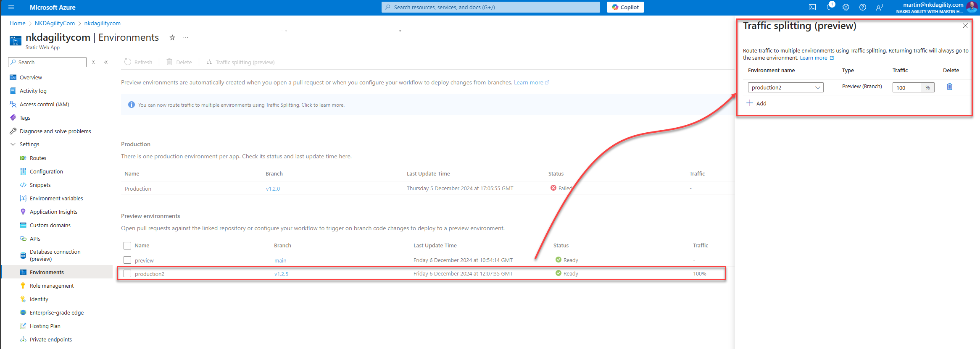
Task: Click the Preview (Branch) type text
Action: pyautogui.click(x=862, y=86)
